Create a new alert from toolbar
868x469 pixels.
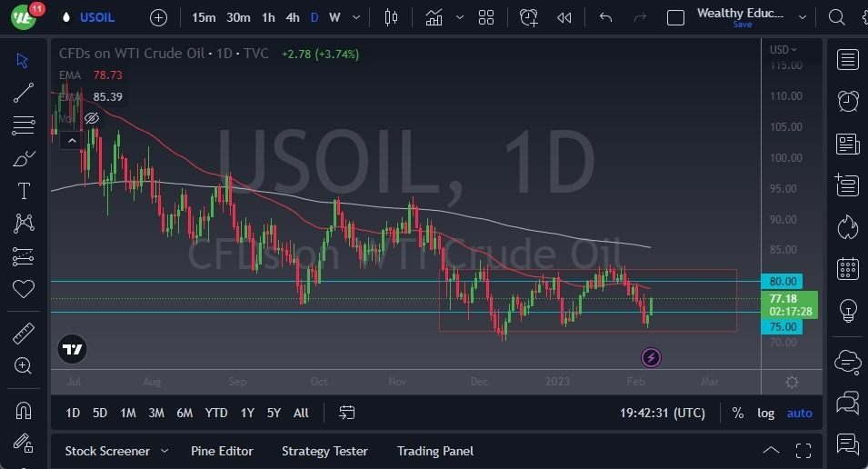pyautogui.click(x=529, y=17)
